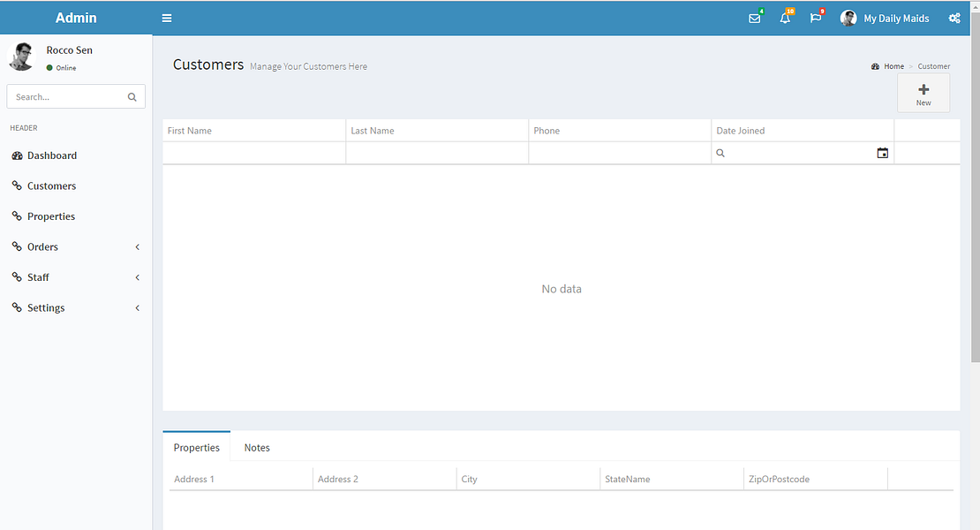Open the Customers menu item
The image size is (980, 530).
76,185
